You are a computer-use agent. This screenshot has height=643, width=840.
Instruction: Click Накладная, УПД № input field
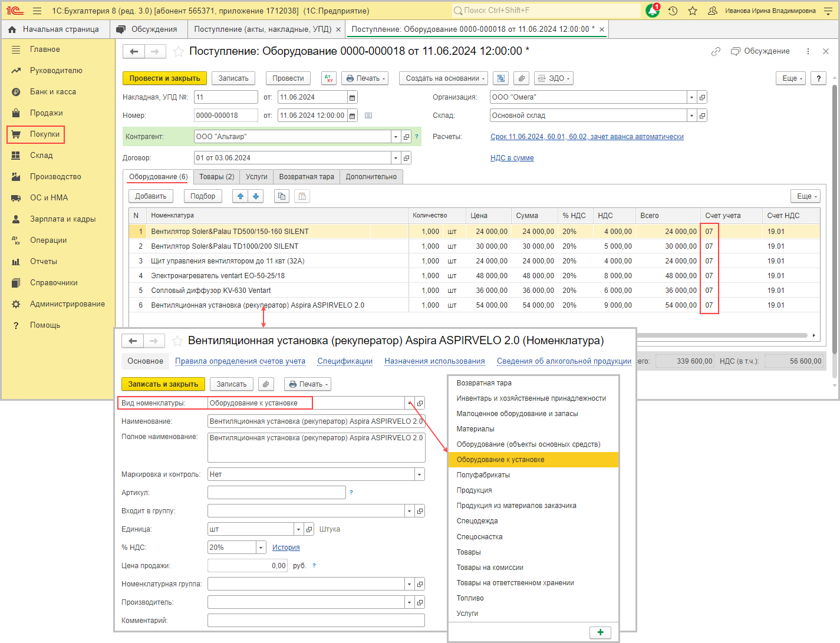coord(226,97)
